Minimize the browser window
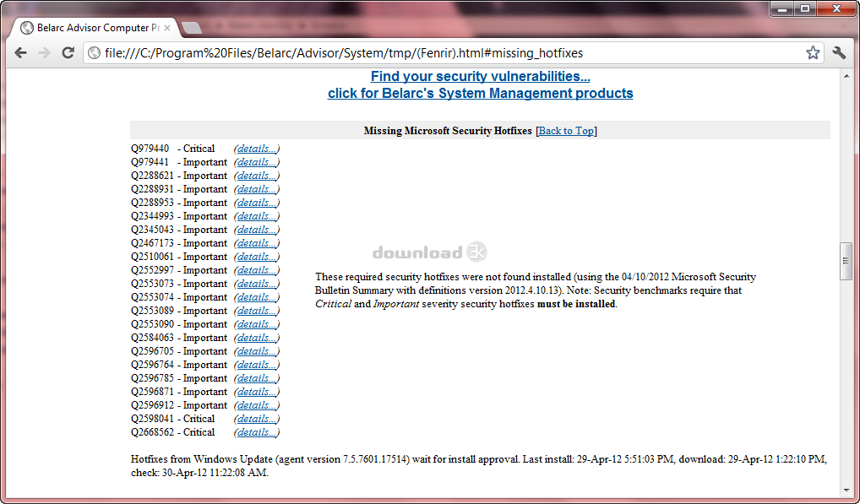 782,8
